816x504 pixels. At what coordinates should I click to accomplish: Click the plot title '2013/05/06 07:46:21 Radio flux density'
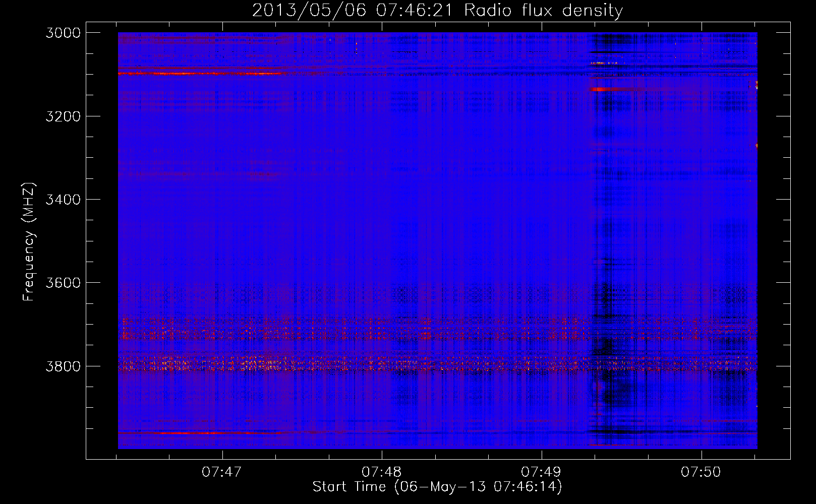click(437, 11)
